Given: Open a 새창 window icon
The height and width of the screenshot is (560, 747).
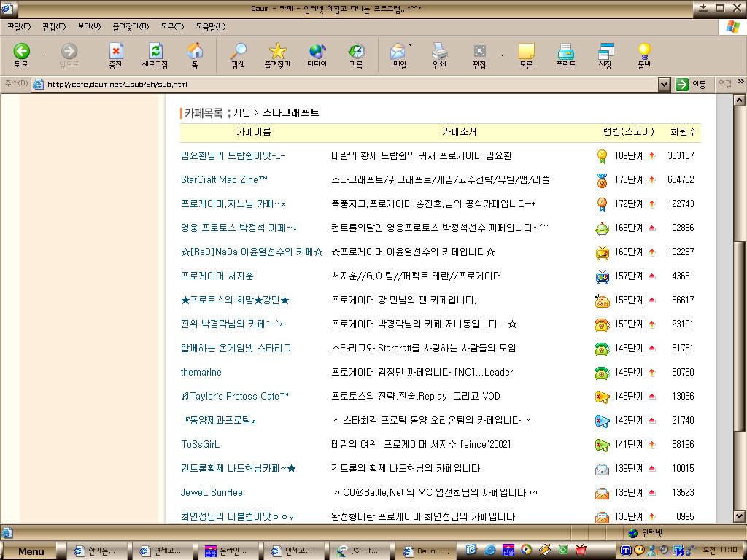Looking at the screenshot, I should click(605, 55).
